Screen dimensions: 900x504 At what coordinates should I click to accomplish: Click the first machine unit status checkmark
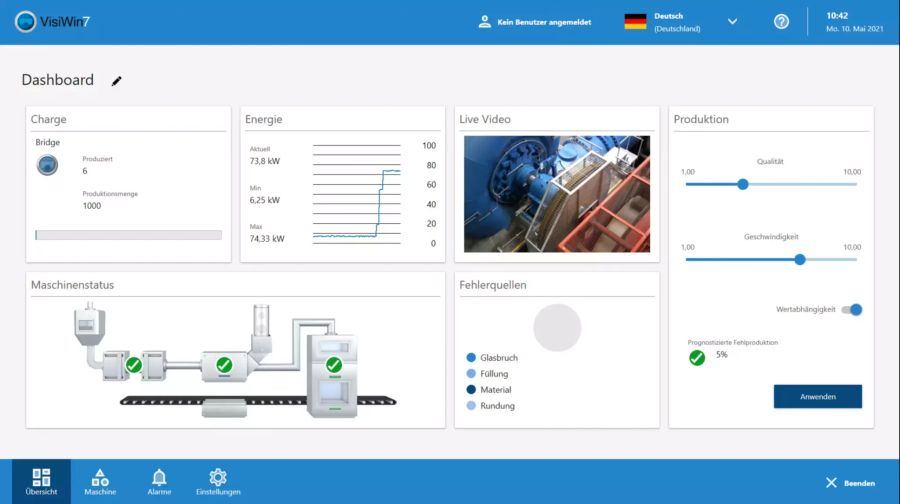pos(134,365)
